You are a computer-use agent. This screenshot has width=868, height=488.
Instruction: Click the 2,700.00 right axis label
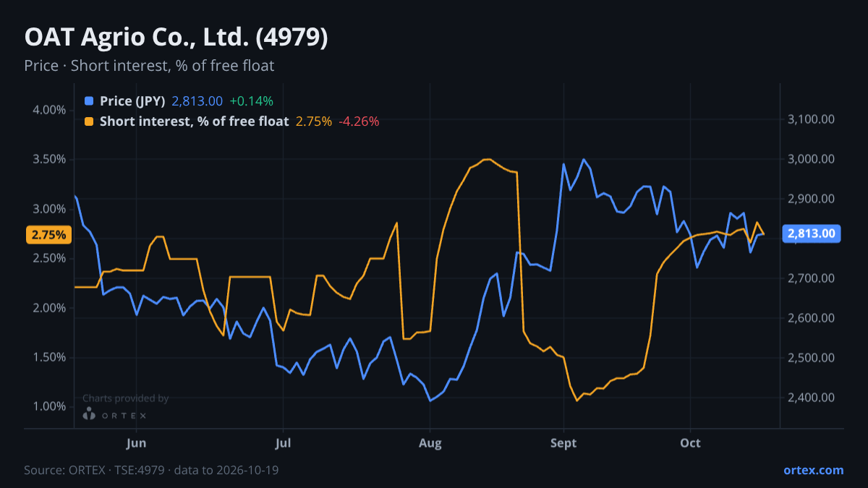click(x=811, y=278)
